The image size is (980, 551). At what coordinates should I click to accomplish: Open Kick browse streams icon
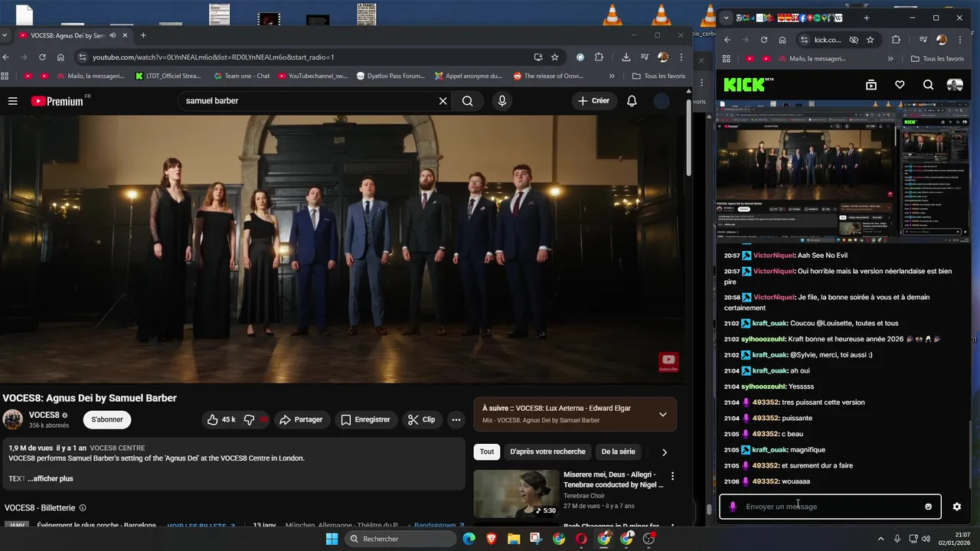[871, 85]
